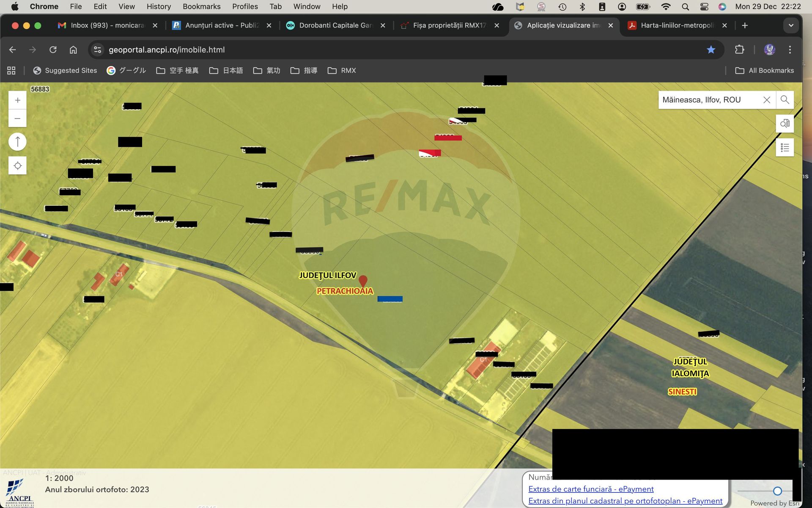Image resolution: width=812 pixels, height=508 pixels.
Task: Expand All Bookmarks folder
Action: [x=764, y=70]
